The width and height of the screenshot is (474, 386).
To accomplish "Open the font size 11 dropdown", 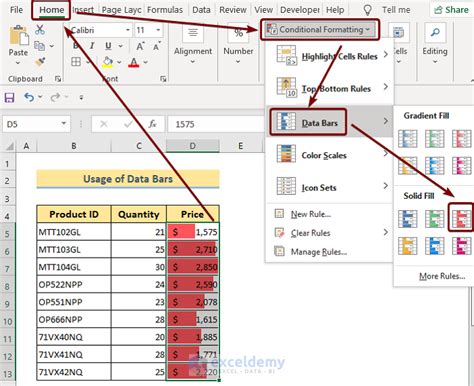I will click(158, 30).
